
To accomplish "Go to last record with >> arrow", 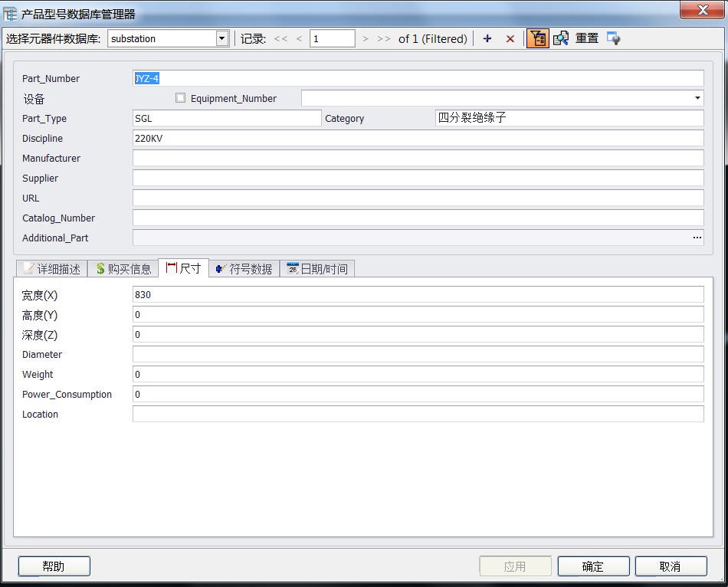I will point(383,38).
